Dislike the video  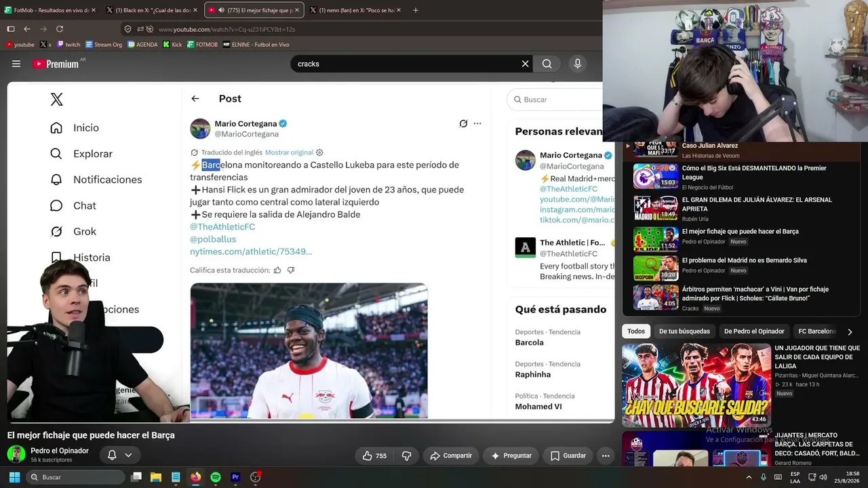click(407, 455)
